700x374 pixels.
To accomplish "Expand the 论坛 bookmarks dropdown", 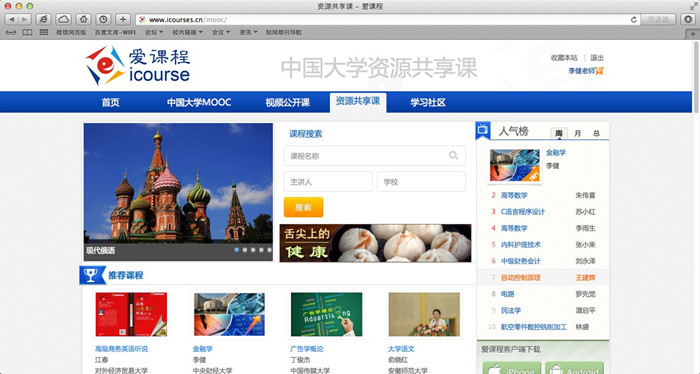I will click(x=154, y=33).
